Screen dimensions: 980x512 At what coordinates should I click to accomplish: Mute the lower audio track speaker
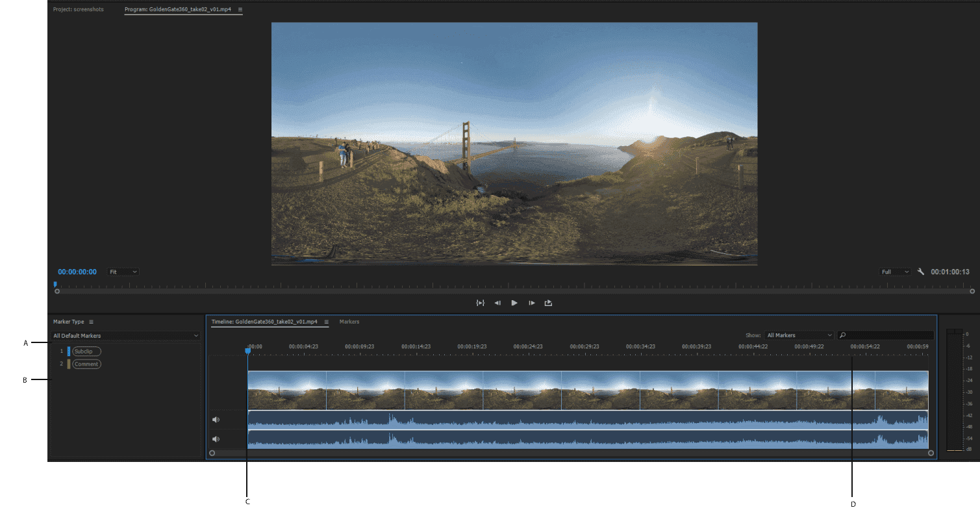pos(216,439)
